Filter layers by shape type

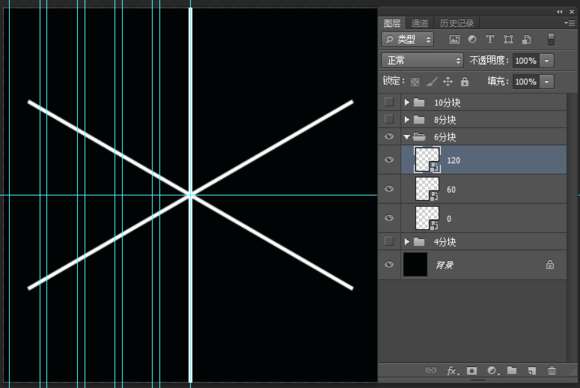[509, 40]
